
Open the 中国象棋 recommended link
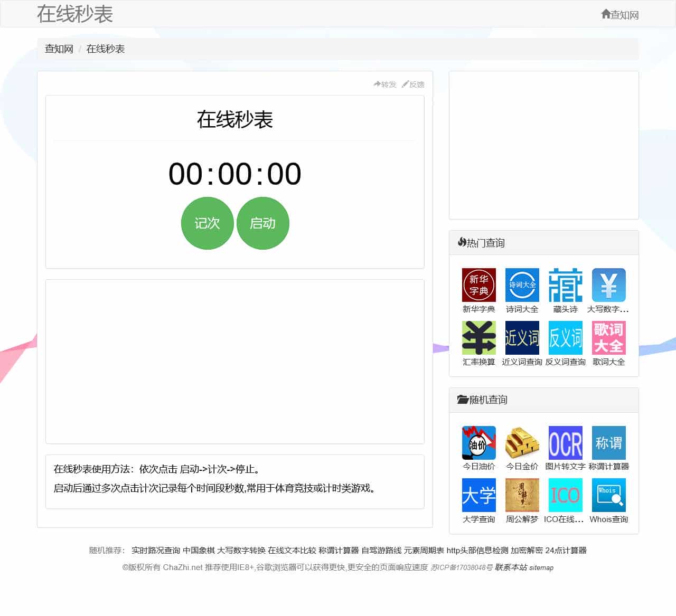[200, 550]
